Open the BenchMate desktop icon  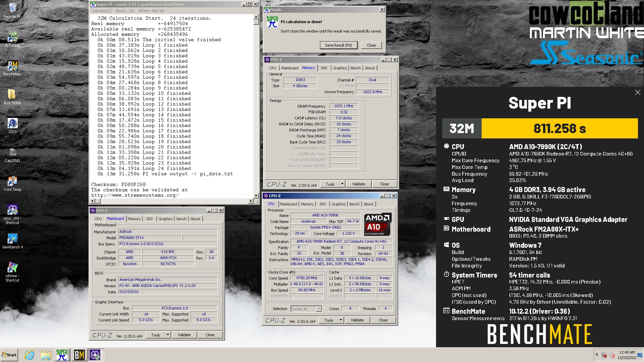pyautogui.click(x=12, y=68)
